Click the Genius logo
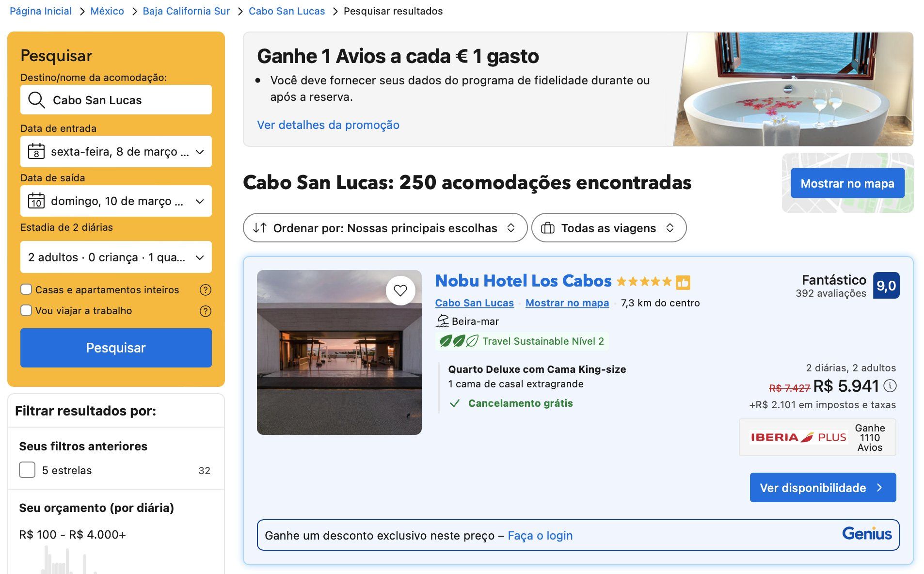This screenshot has height=574, width=924. click(867, 534)
